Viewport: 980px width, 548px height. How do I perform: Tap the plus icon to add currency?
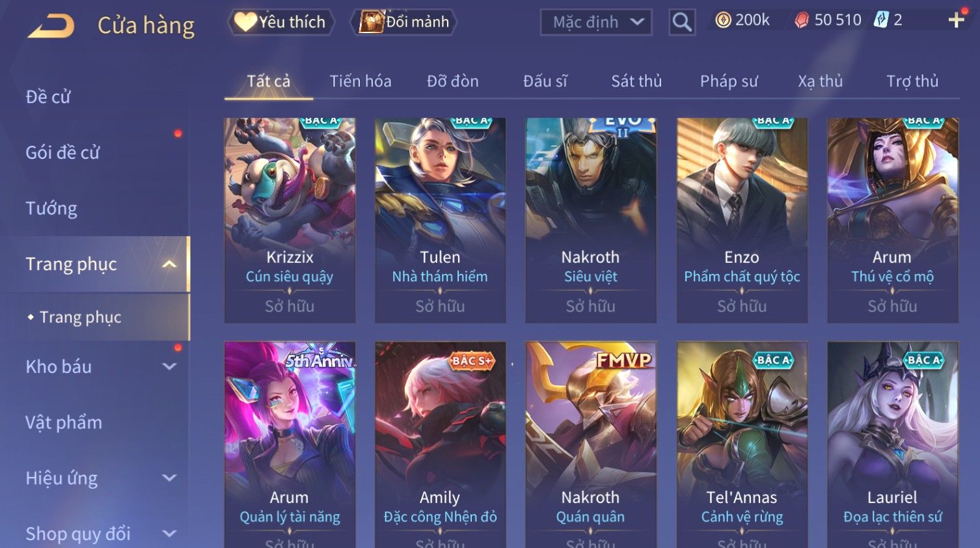pyautogui.click(x=956, y=21)
